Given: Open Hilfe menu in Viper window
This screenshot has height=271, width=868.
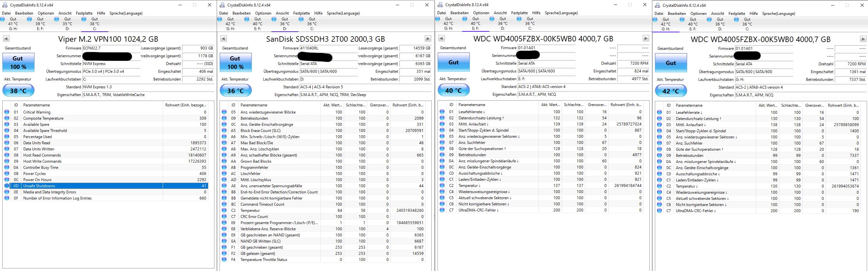Looking at the screenshot, I should coord(101,13).
